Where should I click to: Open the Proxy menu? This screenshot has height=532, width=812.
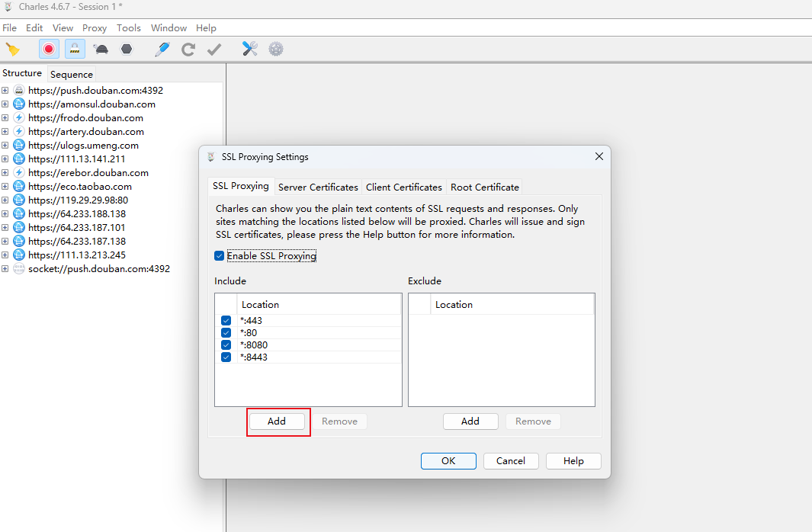pos(95,28)
